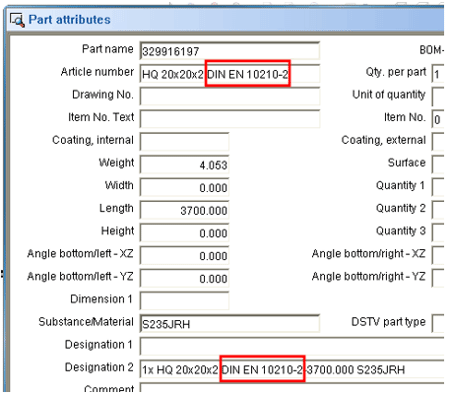Edit the Part name field 329916197
The image size is (450, 394).
[230, 51]
